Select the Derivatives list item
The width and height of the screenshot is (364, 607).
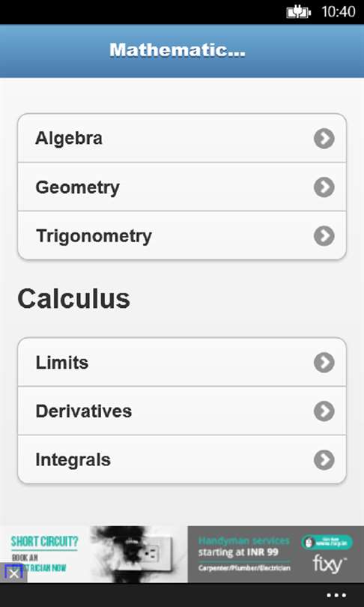[182, 411]
